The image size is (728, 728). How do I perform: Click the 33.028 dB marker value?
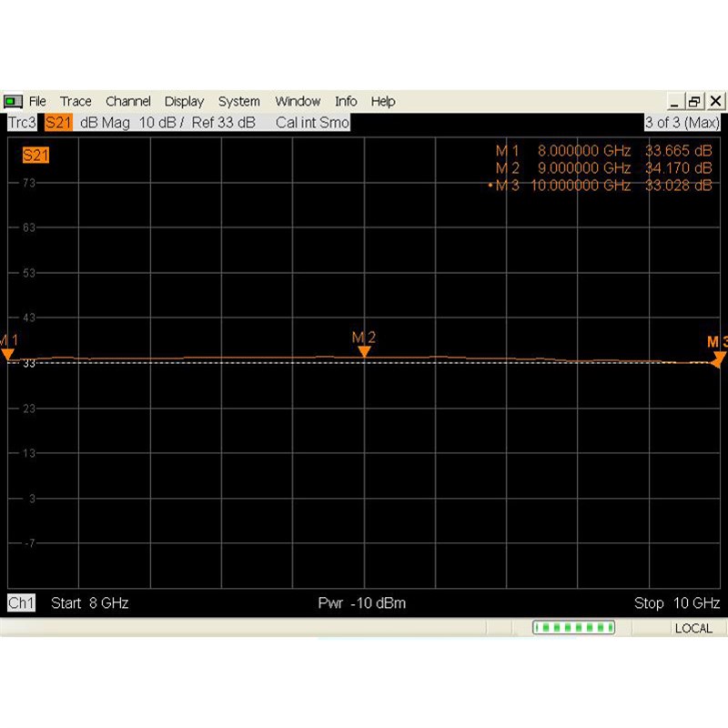pos(678,186)
